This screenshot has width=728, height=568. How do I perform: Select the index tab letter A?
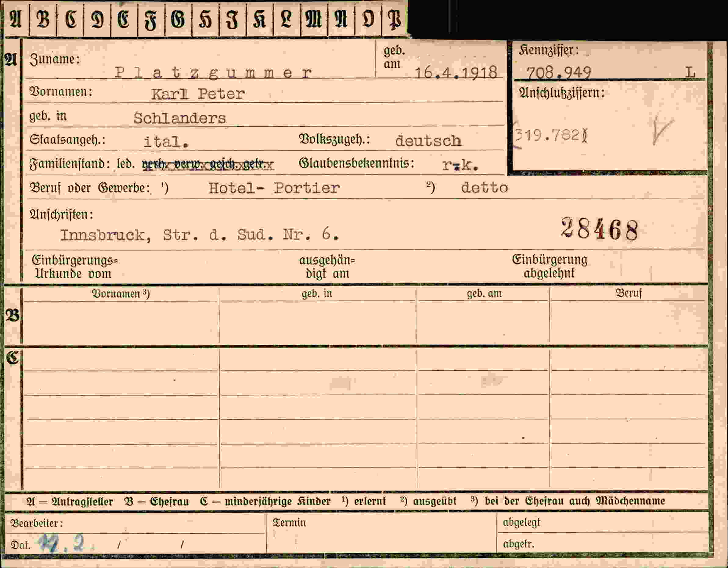point(15,19)
